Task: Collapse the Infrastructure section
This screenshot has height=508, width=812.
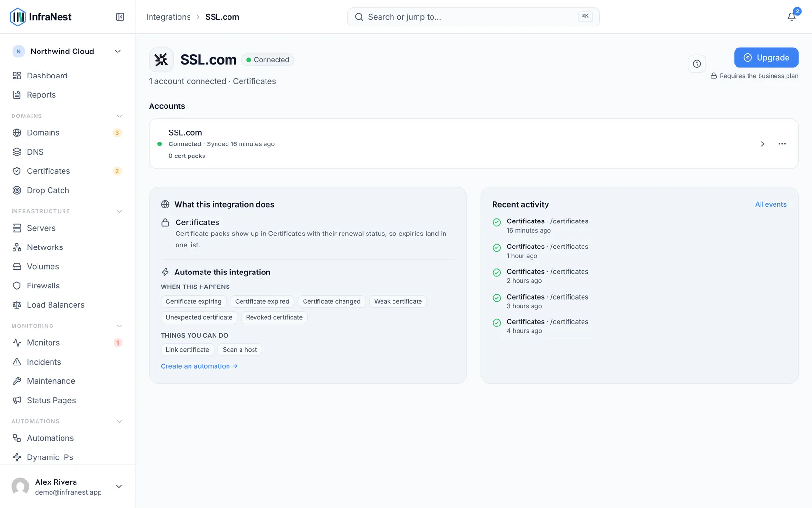Action: coord(67,211)
